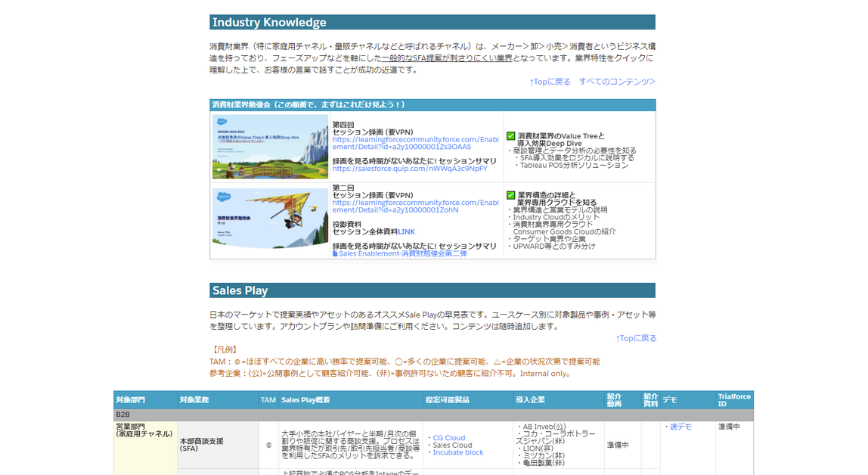This screenshot has width=868, height=475.
Task: Click the blue LINK after セッション全体資料
Action: pos(406,231)
